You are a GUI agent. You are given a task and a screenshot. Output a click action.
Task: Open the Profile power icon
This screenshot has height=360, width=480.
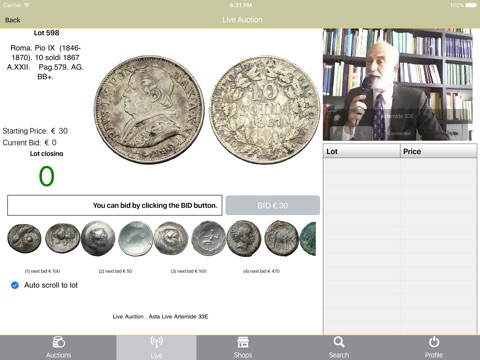point(434,342)
